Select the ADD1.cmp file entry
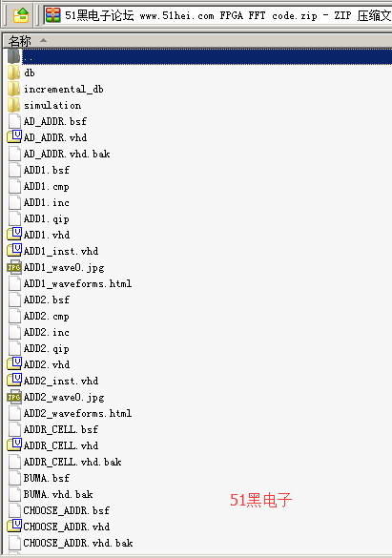Viewport: 392px width, 558px height. (46, 186)
